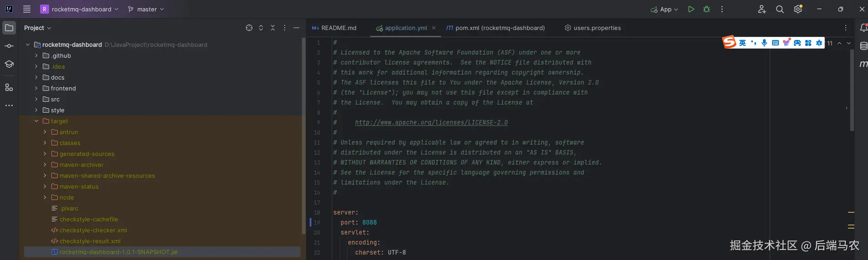Click port value 8088 in editor
The height and width of the screenshot is (260, 868).
coord(369,223)
